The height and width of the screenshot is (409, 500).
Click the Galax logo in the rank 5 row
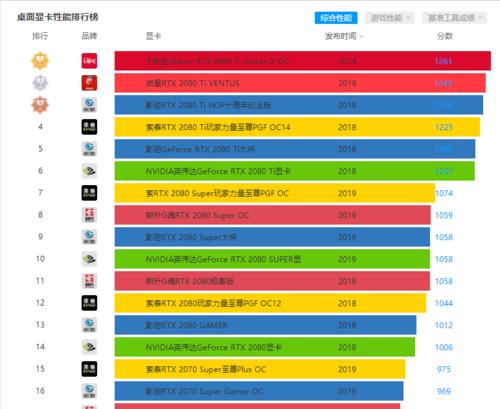[89, 149]
